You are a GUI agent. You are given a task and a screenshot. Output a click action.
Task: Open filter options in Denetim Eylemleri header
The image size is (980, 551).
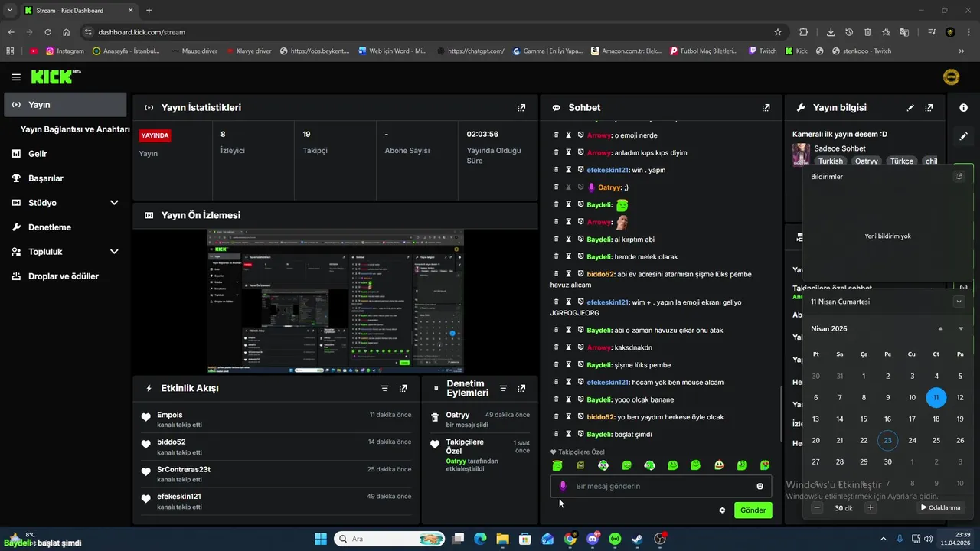[x=503, y=389]
